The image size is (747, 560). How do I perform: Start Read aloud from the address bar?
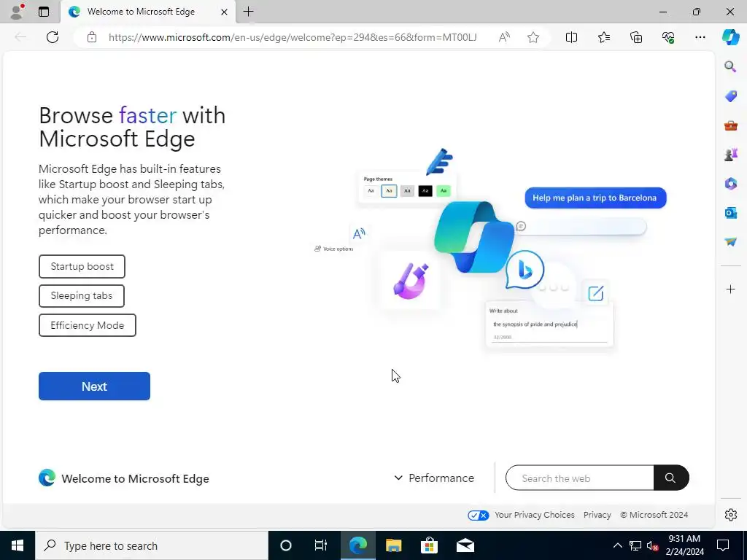pyautogui.click(x=504, y=37)
